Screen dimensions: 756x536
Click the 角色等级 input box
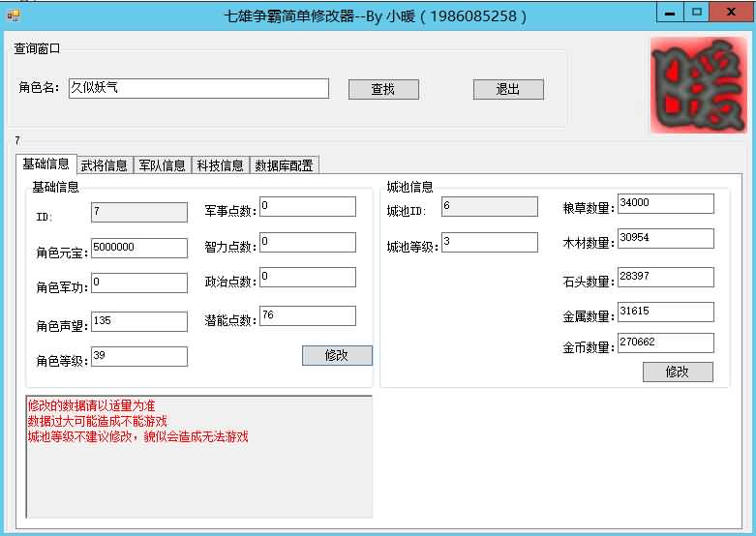pos(139,357)
